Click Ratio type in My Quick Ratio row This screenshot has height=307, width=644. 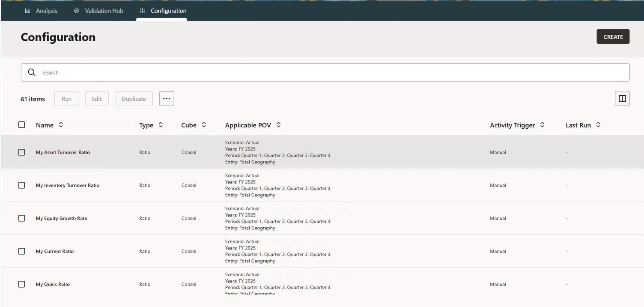(145, 284)
